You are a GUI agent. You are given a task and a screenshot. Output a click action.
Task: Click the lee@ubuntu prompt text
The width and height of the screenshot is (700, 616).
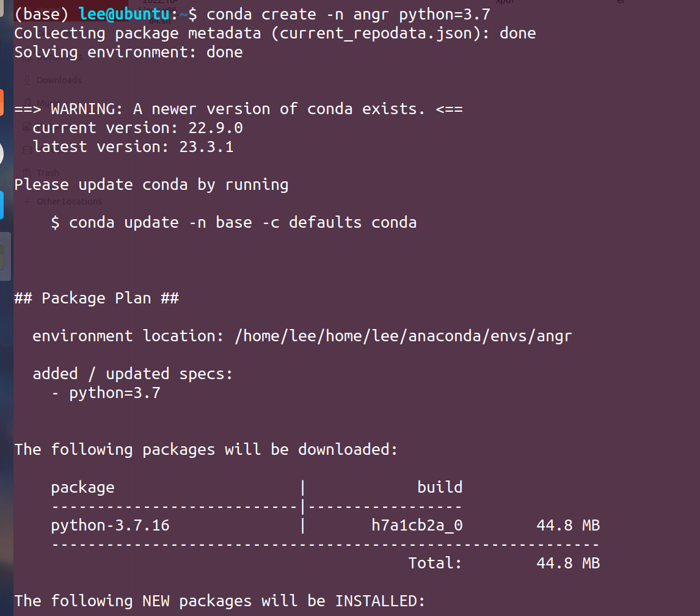coord(124,14)
